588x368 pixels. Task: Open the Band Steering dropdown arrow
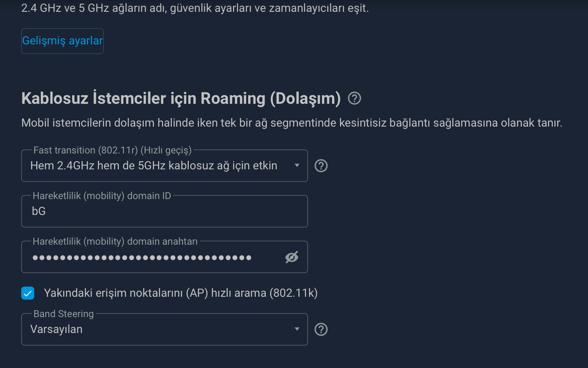297,329
